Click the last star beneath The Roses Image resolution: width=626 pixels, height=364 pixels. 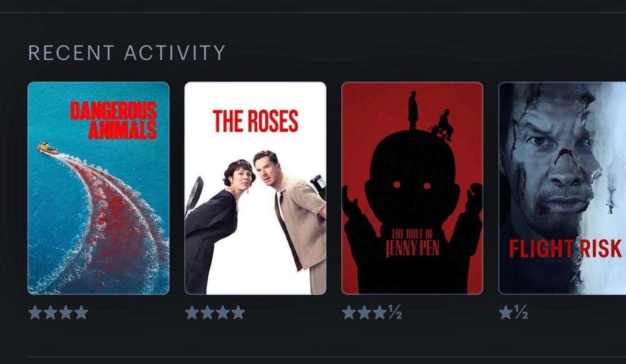[x=239, y=313]
